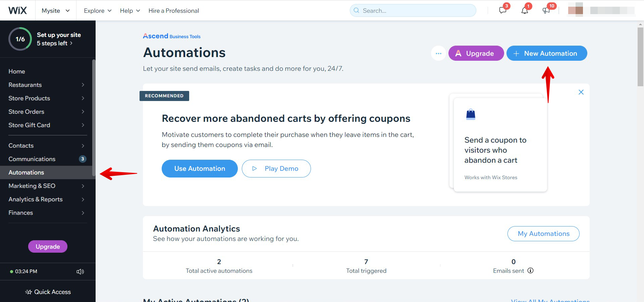
Task: Open the notifications bell
Action: (x=525, y=10)
